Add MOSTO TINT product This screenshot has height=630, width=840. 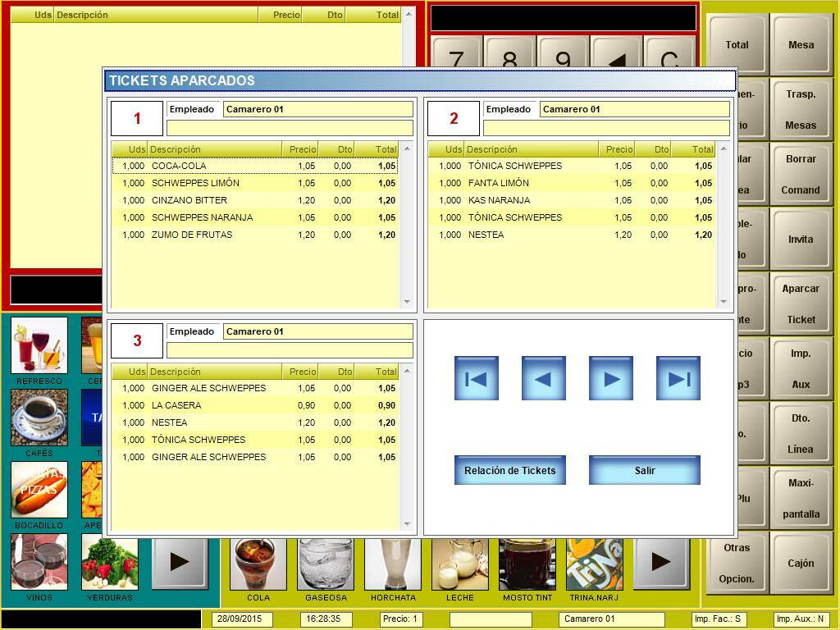(527, 564)
